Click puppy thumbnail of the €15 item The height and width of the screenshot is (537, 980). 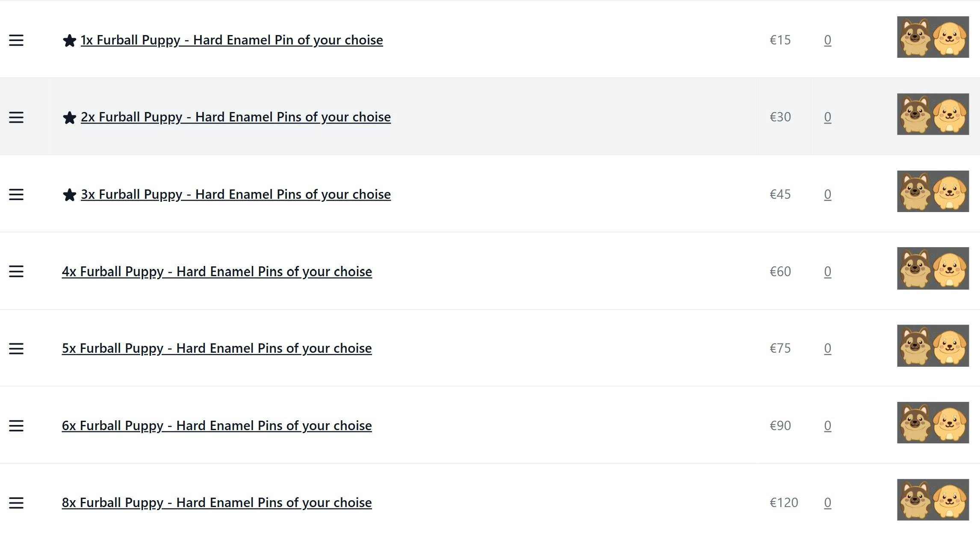933,37
